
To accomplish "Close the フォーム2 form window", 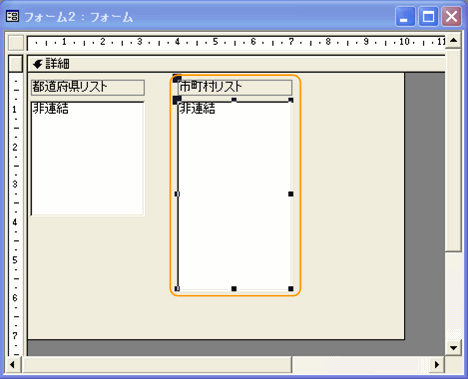I will 451,16.
